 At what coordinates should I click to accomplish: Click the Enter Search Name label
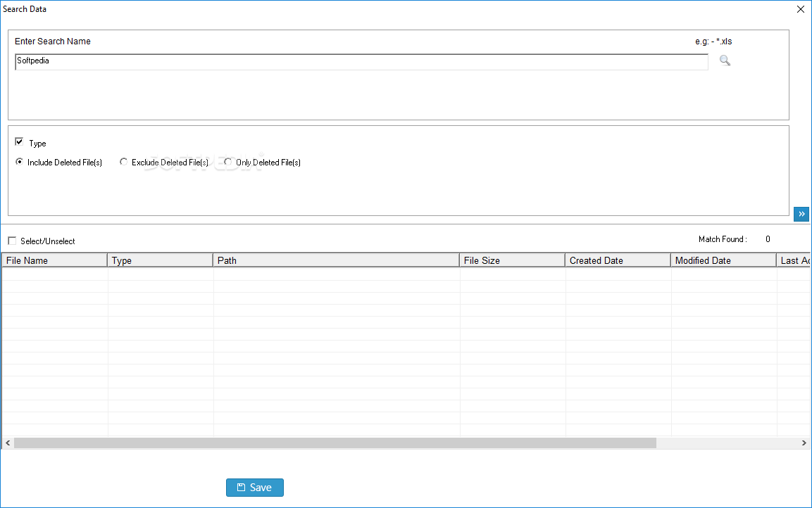point(53,42)
